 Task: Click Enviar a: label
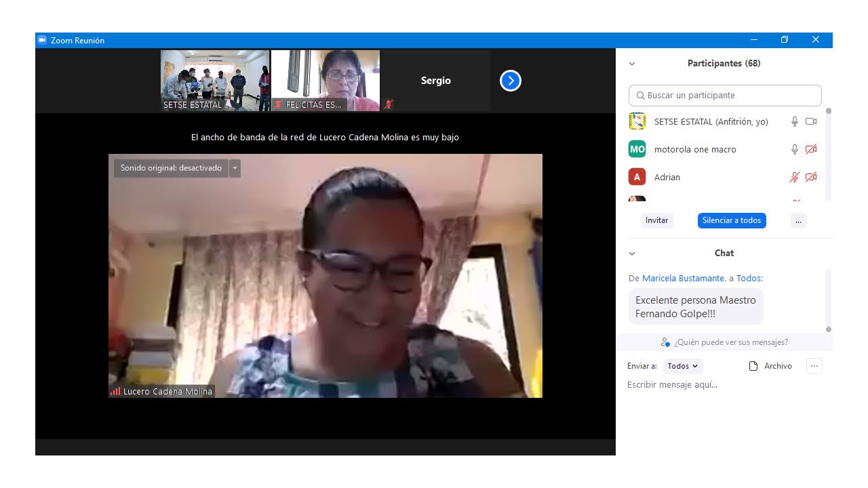(x=642, y=366)
